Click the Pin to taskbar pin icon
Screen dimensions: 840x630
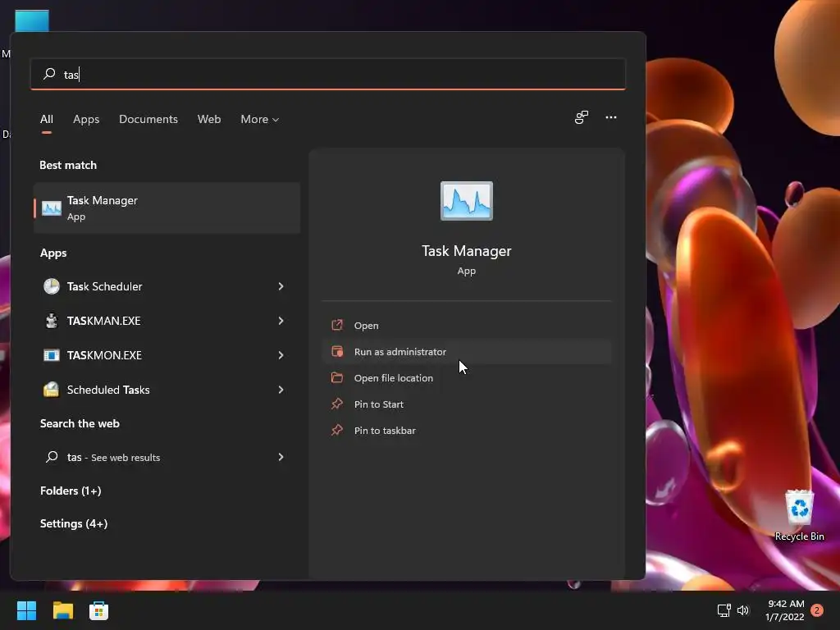coord(337,430)
